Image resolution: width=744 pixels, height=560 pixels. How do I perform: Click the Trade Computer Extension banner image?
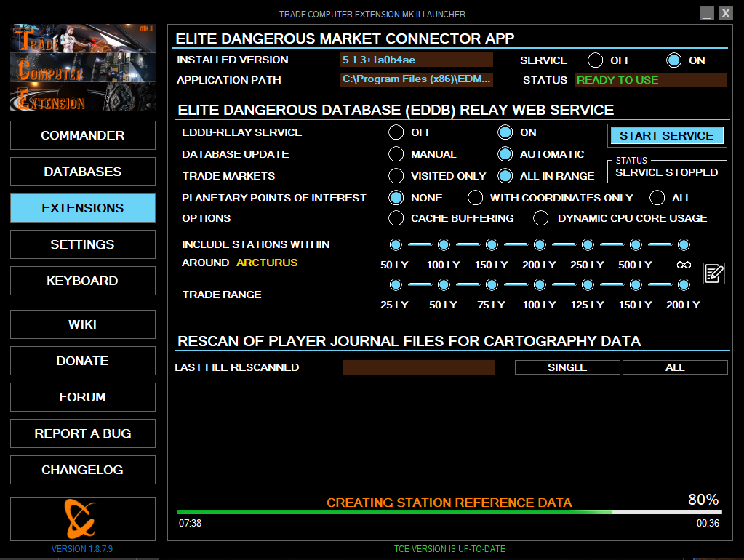click(83, 68)
